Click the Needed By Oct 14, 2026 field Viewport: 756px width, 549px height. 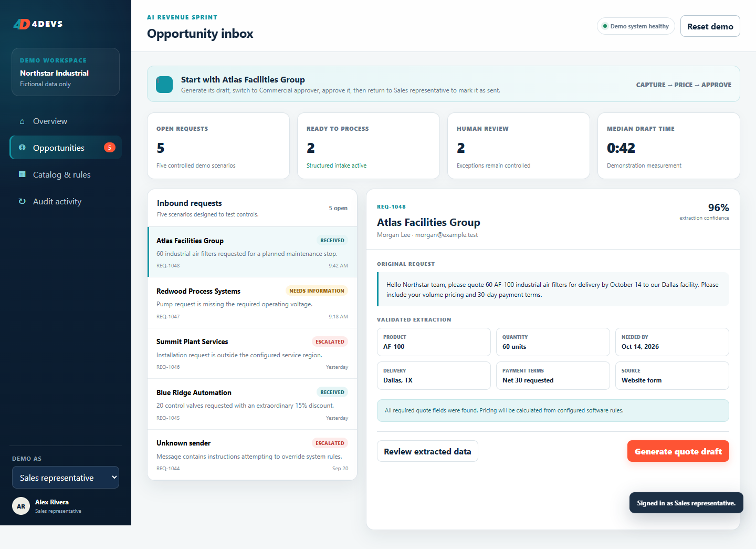click(672, 342)
